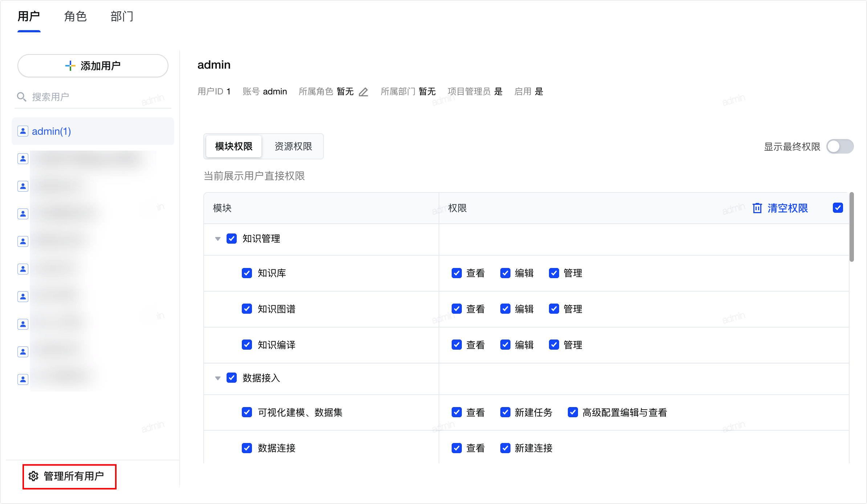Image resolution: width=867 pixels, height=504 pixels.
Task: Uncheck the 知识图谱 checkbox
Action: click(247, 309)
